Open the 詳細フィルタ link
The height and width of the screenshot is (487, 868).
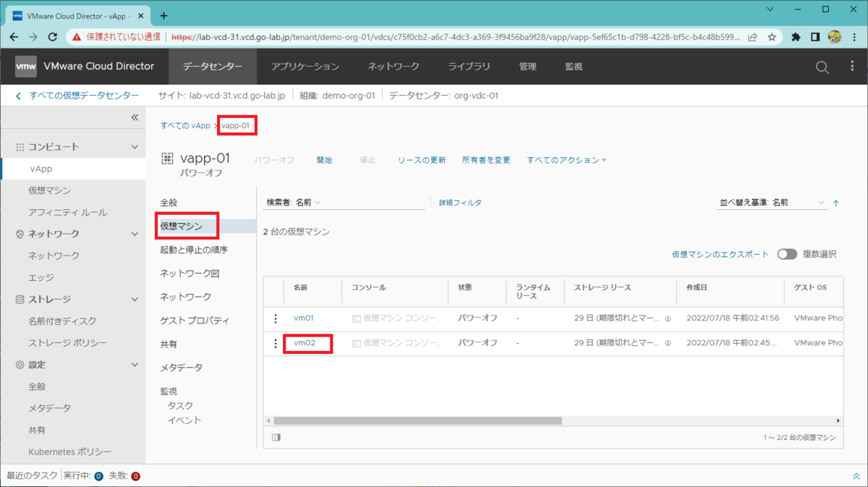pyautogui.click(x=460, y=203)
